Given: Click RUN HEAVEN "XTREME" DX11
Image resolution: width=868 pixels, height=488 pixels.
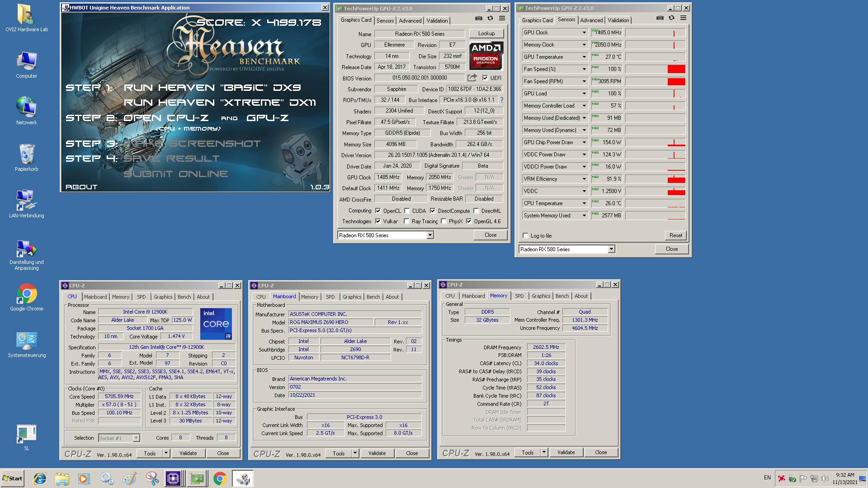Looking at the screenshot, I should coord(220,103).
